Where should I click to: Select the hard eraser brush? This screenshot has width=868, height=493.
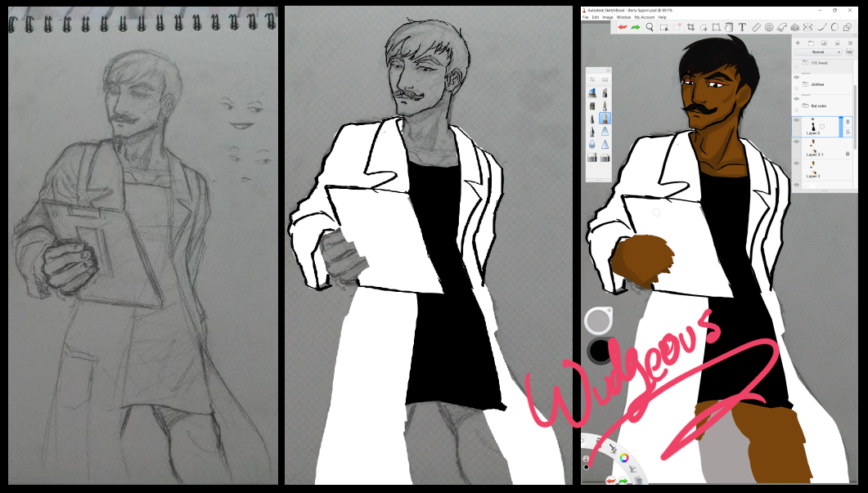592,157
